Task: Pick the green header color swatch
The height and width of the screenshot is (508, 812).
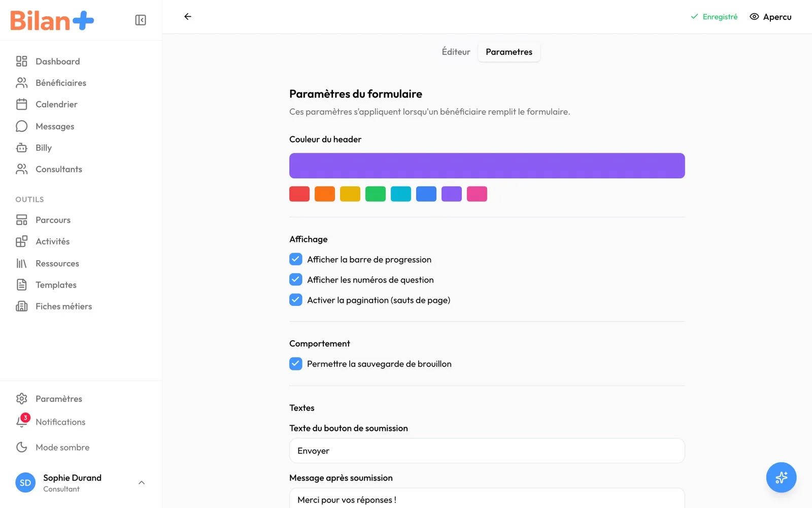Action: click(376, 194)
